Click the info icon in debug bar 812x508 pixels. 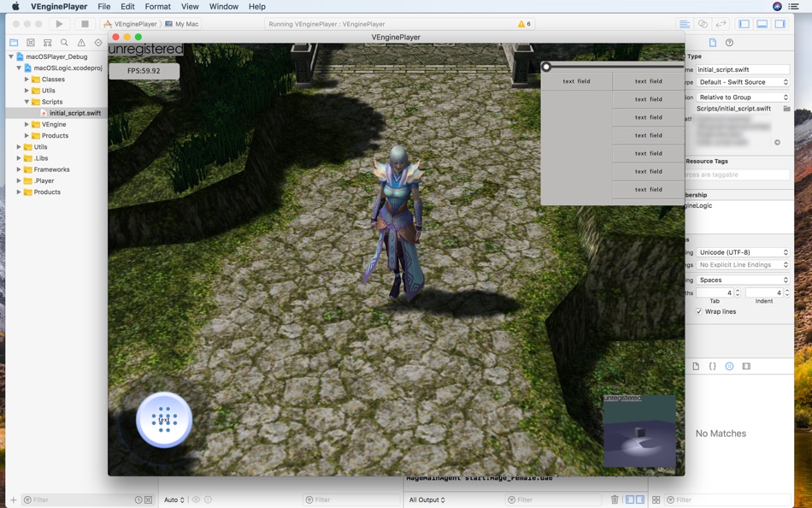[209, 499]
